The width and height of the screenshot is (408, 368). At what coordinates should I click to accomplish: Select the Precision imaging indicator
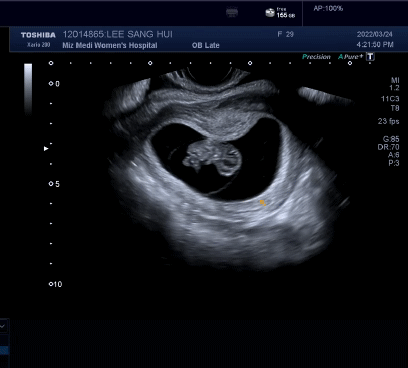tap(316, 57)
